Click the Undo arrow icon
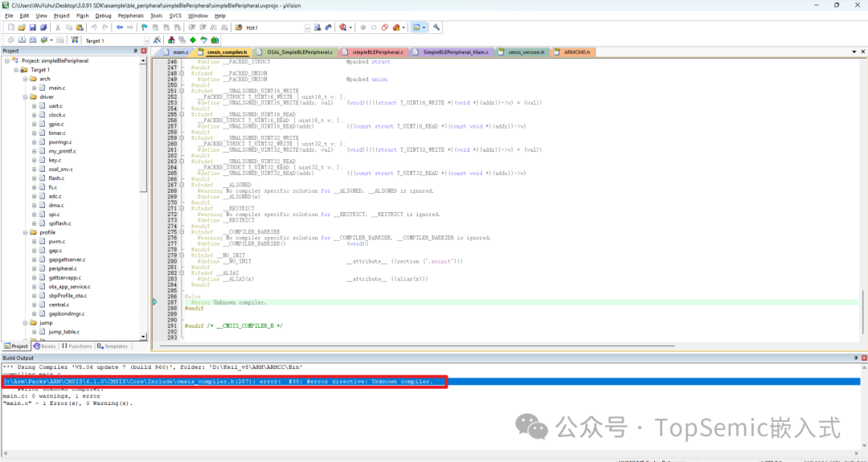 94,27
